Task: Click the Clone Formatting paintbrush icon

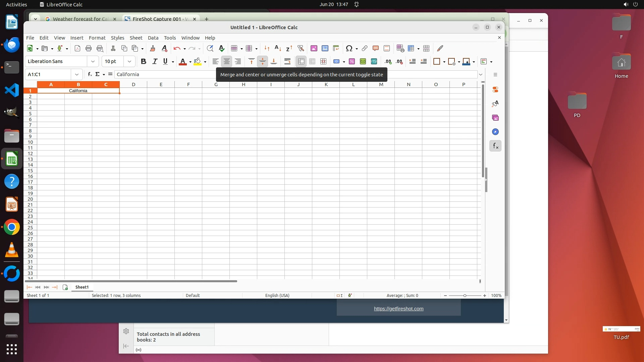Action: [x=153, y=48]
